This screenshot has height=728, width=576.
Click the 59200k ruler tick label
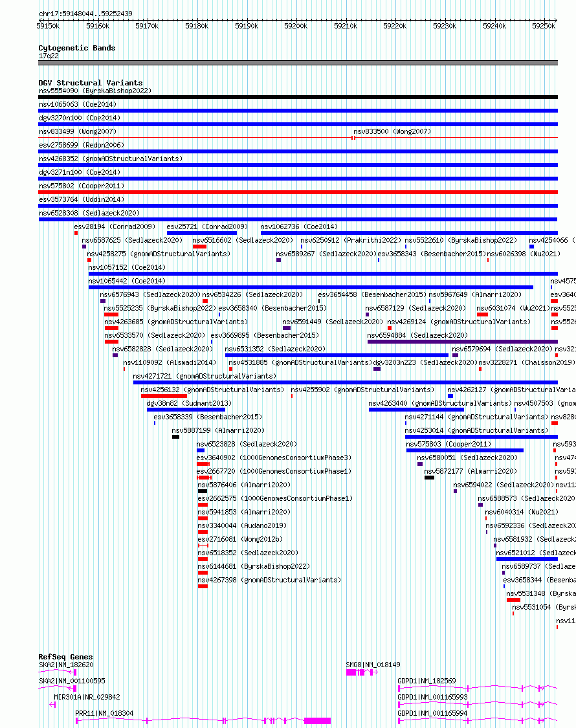(296, 26)
